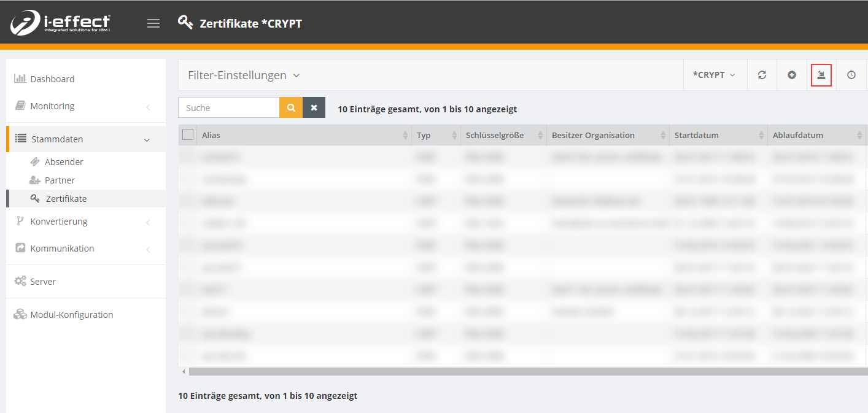
Task: Click the refresh icon in the toolbar
Action: click(762, 75)
